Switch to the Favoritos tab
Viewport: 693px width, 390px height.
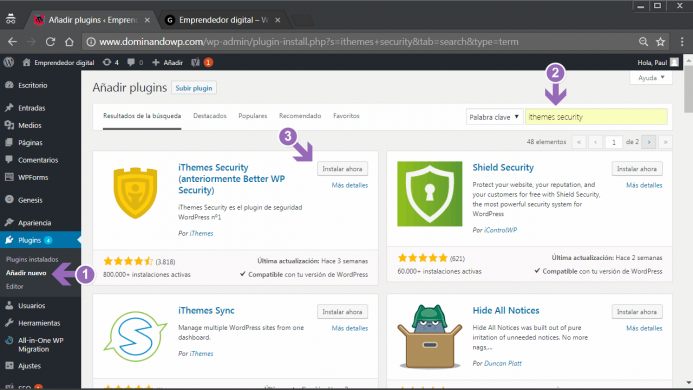346,116
